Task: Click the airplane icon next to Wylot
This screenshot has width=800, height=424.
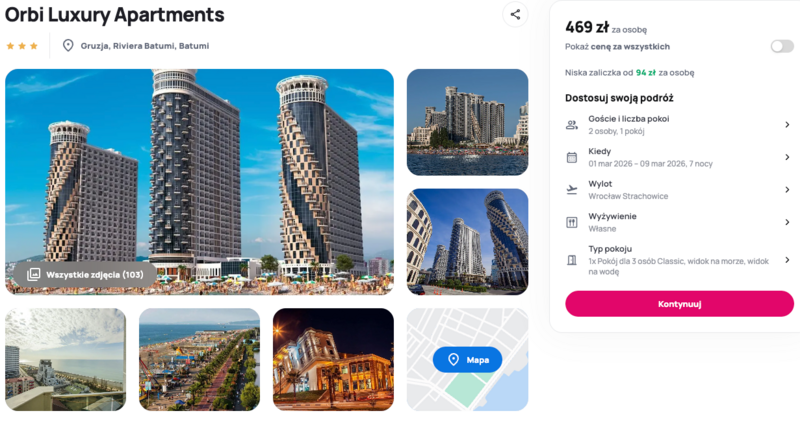Action: (572, 190)
